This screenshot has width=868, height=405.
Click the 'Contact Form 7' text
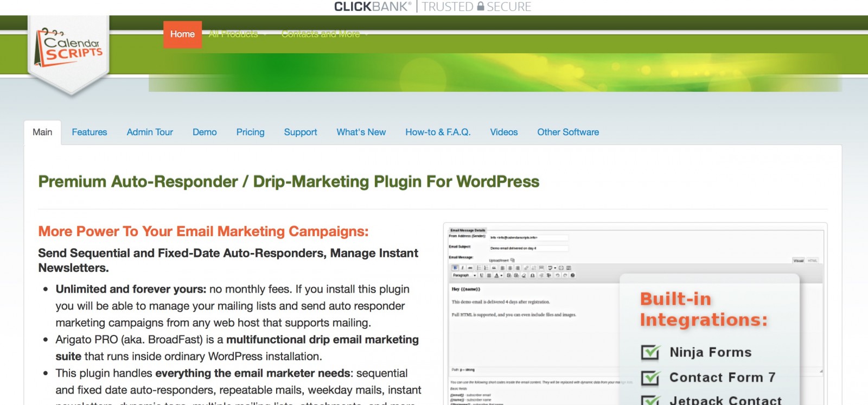[723, 377]
